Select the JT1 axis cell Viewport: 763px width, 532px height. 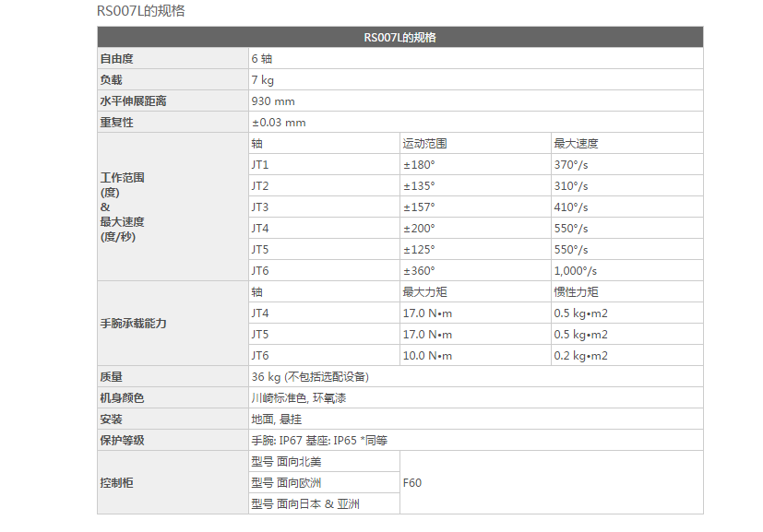(260, 165)
